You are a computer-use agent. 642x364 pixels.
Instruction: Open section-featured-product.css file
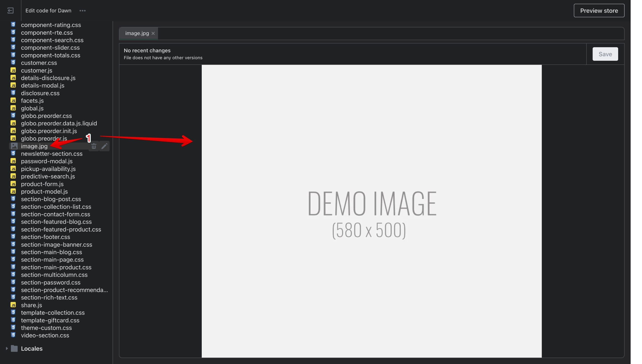point(61,229)
